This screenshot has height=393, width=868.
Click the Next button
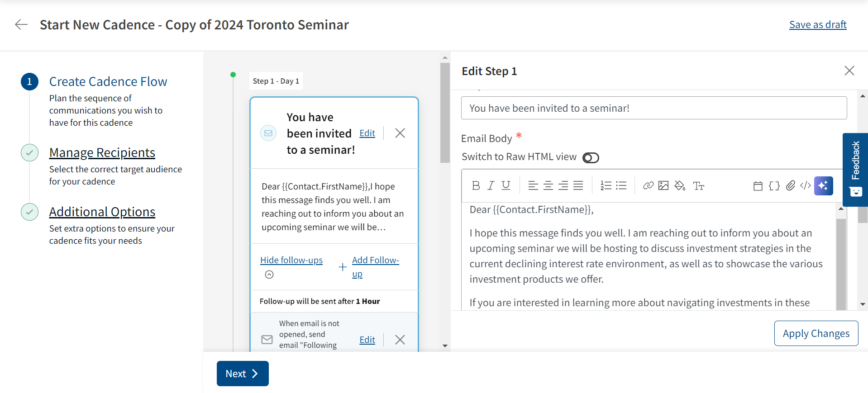click(x=243, y=374)
